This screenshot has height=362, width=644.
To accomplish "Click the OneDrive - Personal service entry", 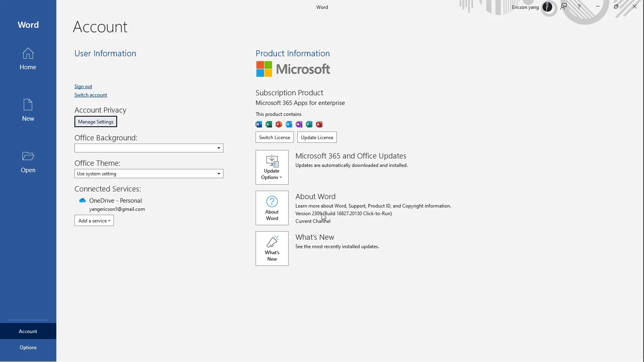I will coord(116,200).
